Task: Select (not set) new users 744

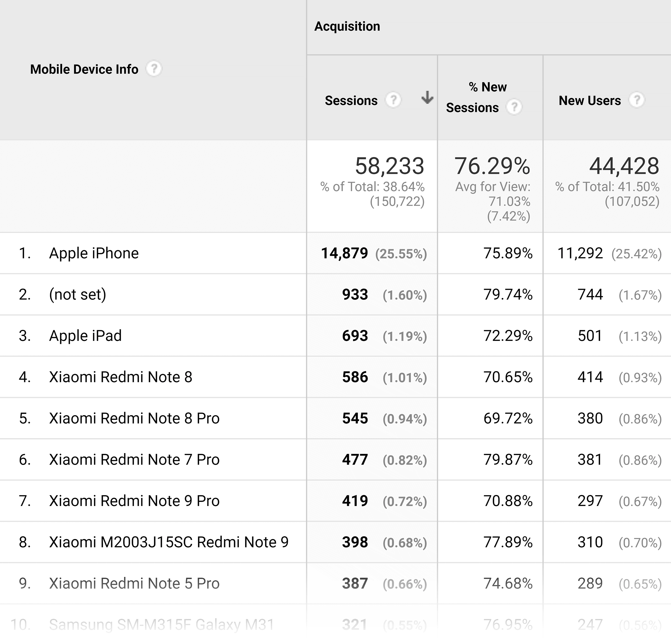Action: pyautogui.click(x=590, y=294)
